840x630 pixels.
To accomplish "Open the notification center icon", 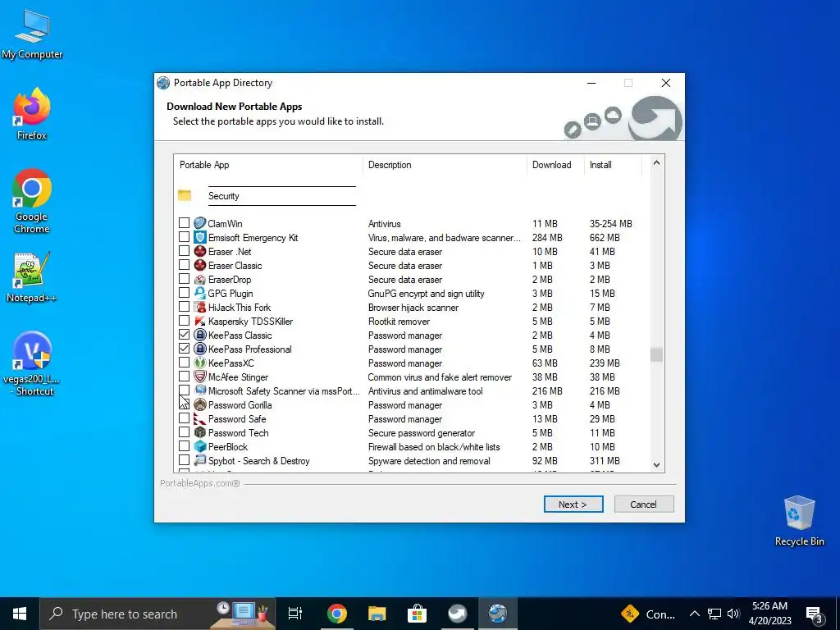I will tap(815, 614).
